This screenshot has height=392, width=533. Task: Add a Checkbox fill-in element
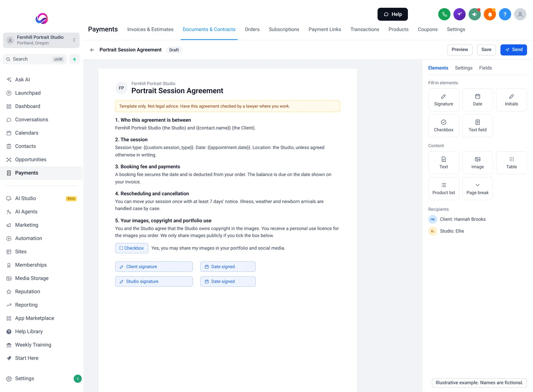tap(443, 126)
